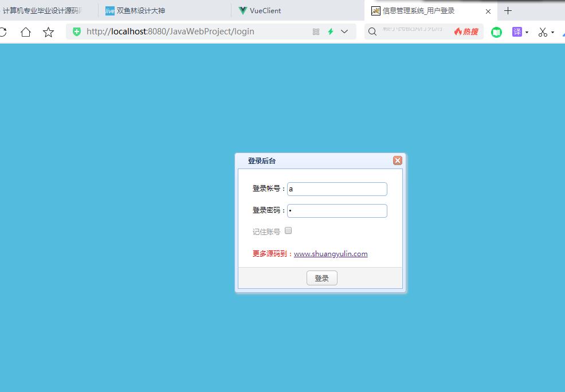
Task: Click the 登录后台 dialog title
Action: (262, 160)
